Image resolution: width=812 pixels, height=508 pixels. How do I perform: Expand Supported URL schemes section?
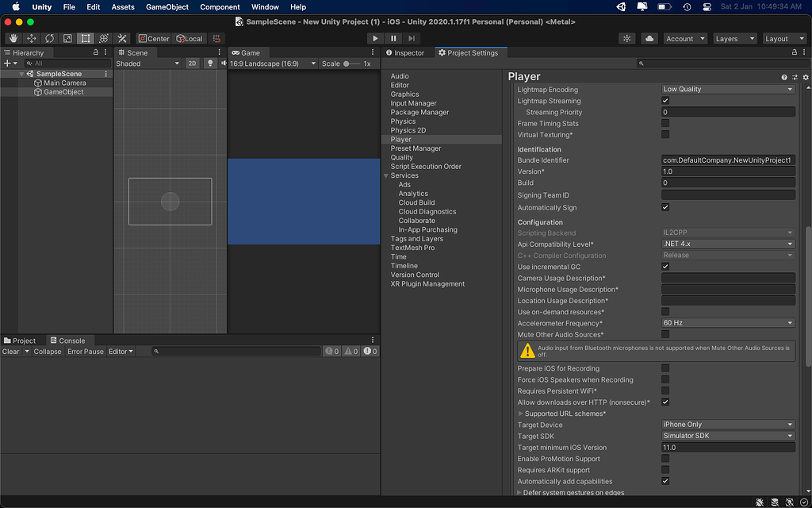click(521, 414)
